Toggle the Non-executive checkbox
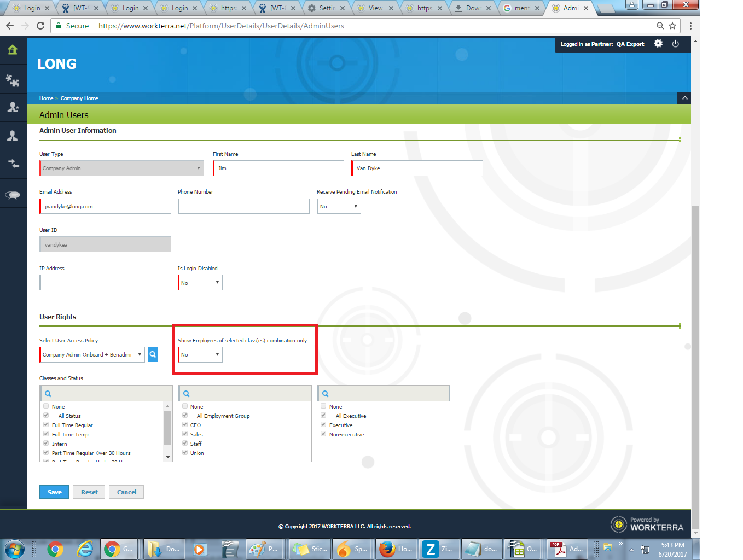This screenshot has width=743, height=560. click(323, 434)
